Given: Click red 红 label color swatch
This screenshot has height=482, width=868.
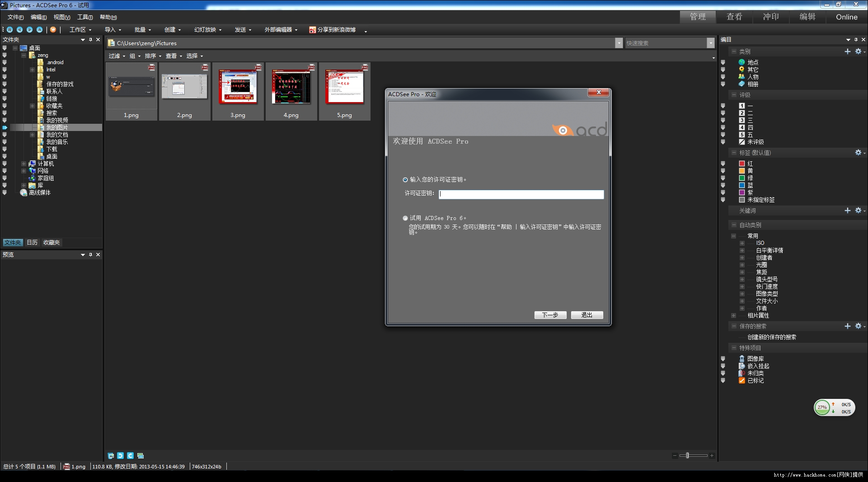Looking at the screenshot, I should click(741, 164).
